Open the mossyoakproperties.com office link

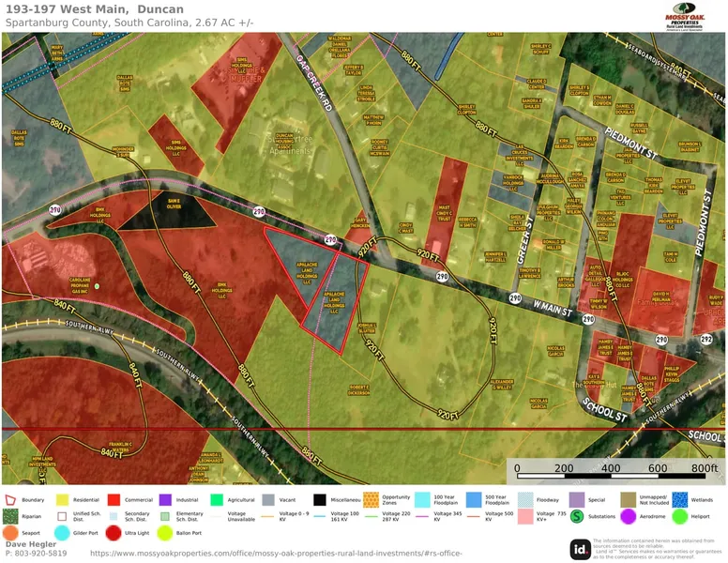point(276,554)
